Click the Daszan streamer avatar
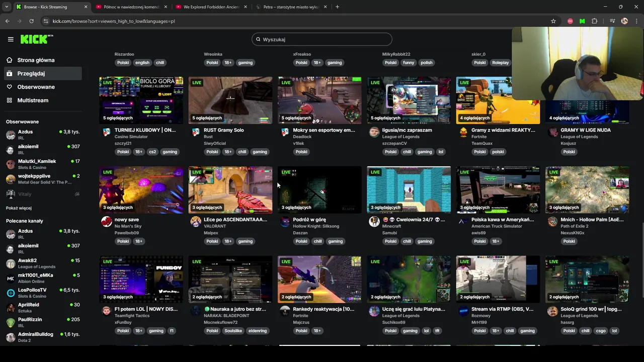644x362 pixels. coord(285,222)
